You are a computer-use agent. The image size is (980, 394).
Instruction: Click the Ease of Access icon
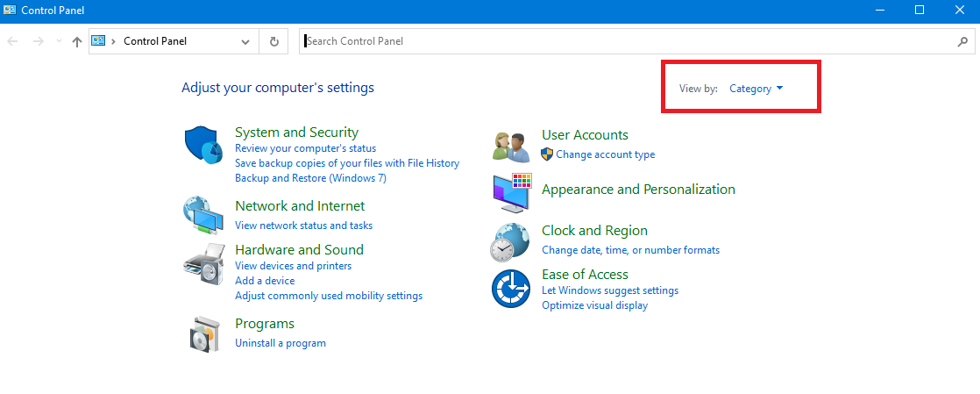point(511,289)
